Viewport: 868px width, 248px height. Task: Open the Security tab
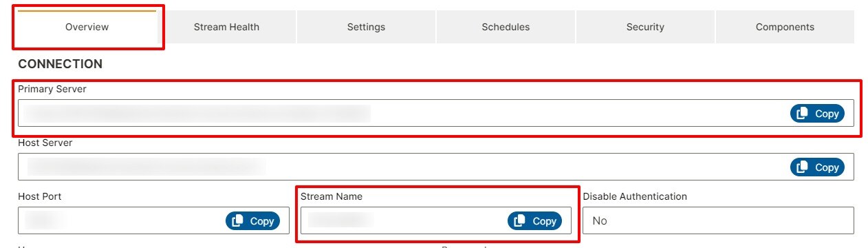tap(645, 27)
